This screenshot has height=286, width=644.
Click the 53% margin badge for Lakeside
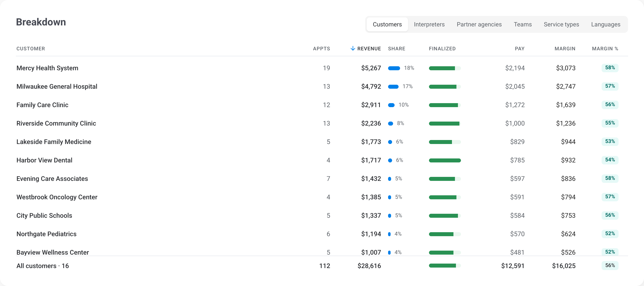pyautogui.click(x=610, y=141)
